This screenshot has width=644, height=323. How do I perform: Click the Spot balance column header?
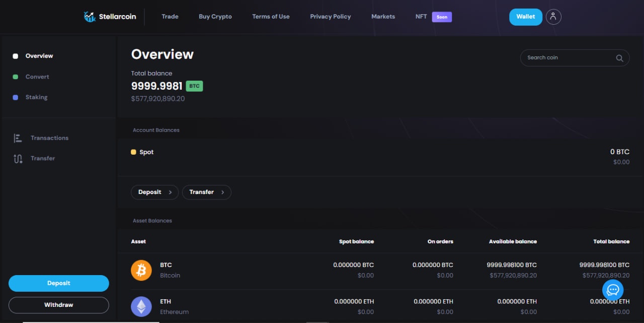click(x=356, y=242)
